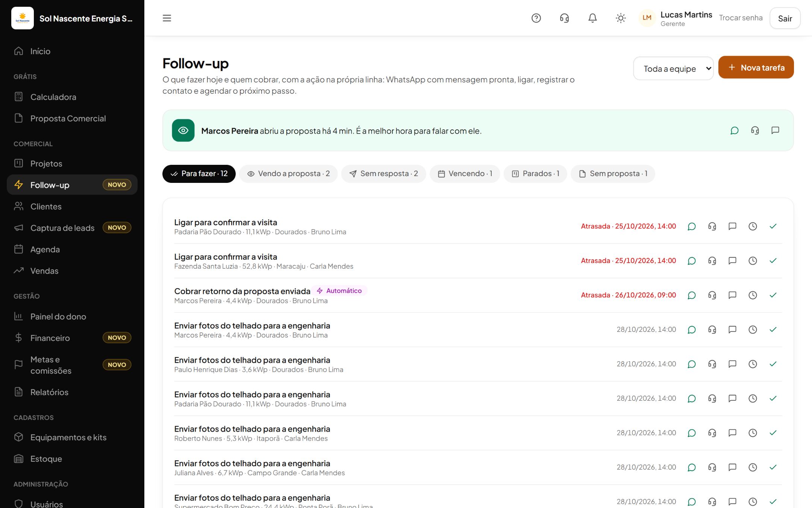Open Agenda in the sidebar
The height and width of the screenshot is (508, 812).
[72, 249]
